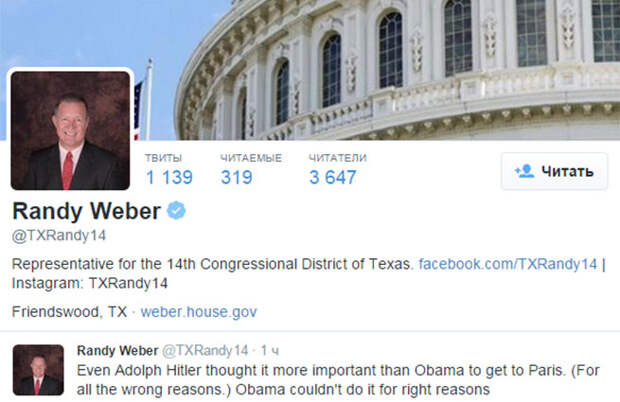The height and width of the screenshot is (402, 620).
Task: Click the Твиты label above count
Action: [x=163, y=158]
